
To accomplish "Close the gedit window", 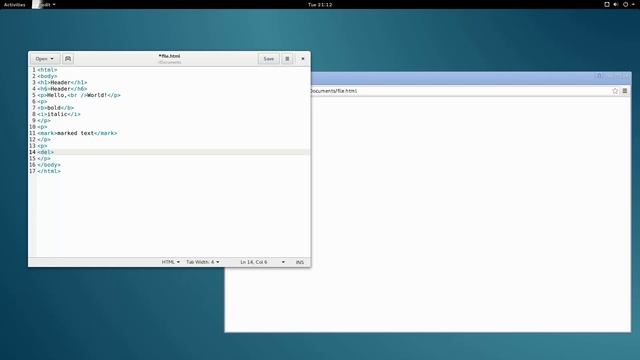I will coord(303,59).
